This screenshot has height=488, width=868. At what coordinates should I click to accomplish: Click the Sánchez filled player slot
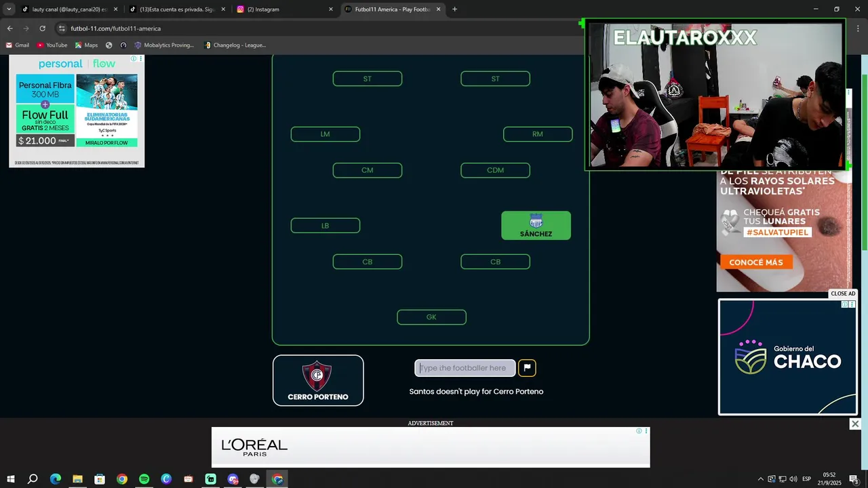536,226
